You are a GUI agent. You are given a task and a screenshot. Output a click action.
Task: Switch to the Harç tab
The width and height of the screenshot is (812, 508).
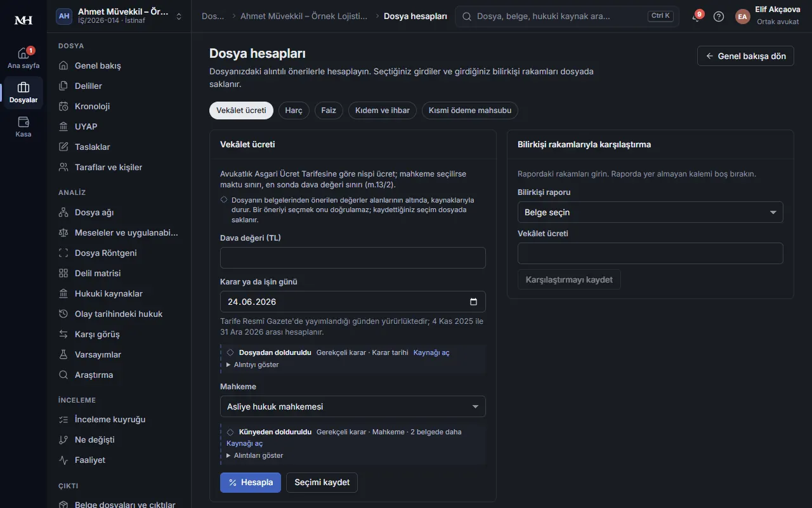[x=294, y=110]
